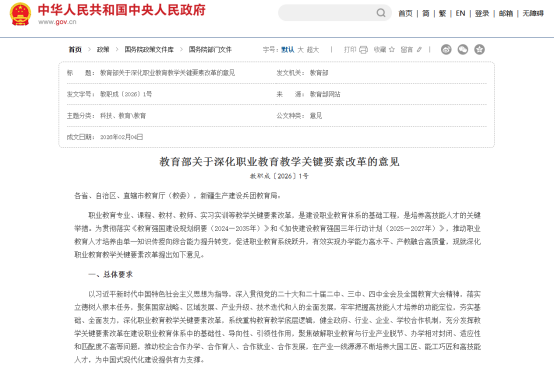Click the document number under the headline
This screenshot has width=554, height=372.
[x=279, y=176]
